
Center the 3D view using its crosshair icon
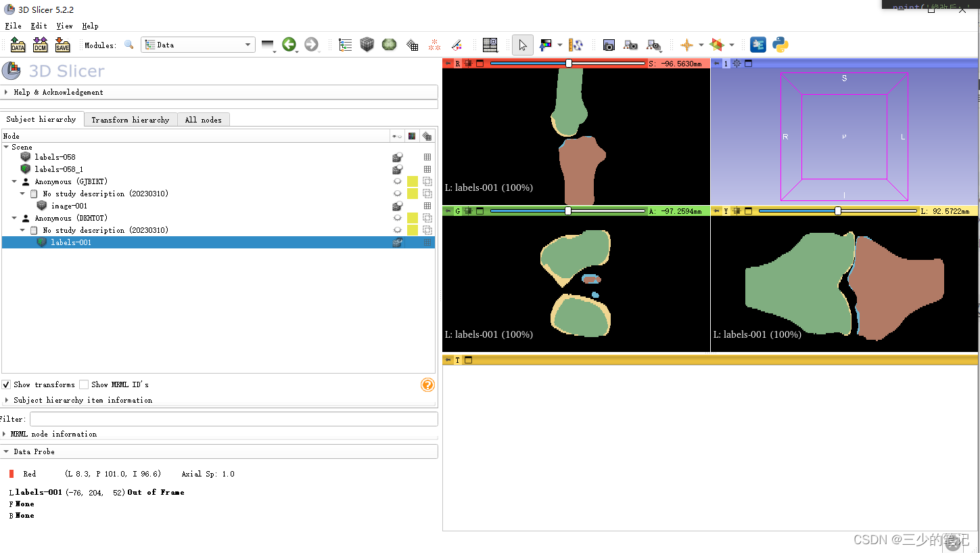click(x=737, y=64)
